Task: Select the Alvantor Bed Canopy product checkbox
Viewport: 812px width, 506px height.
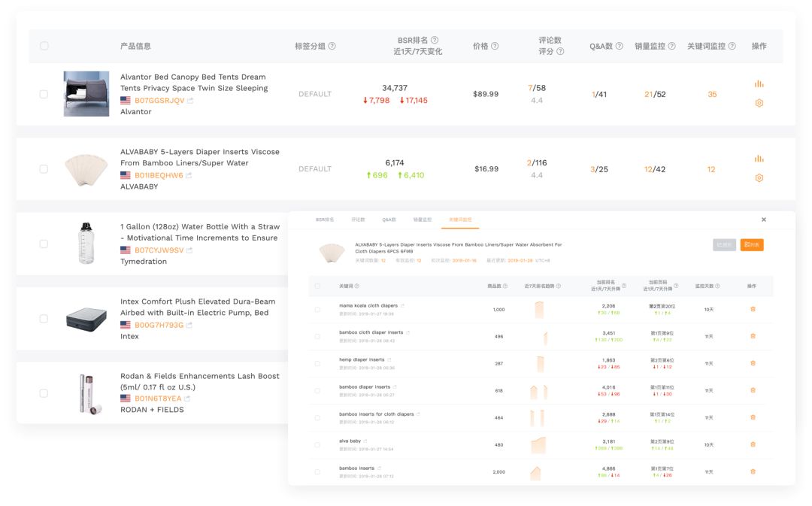Action: [44, 94]
